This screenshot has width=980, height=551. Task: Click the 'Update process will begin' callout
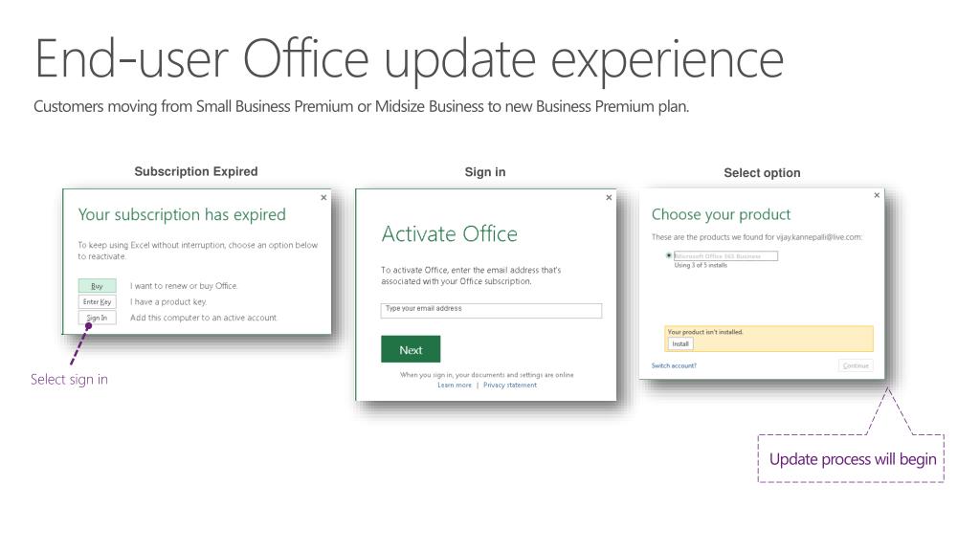[851, 459]
